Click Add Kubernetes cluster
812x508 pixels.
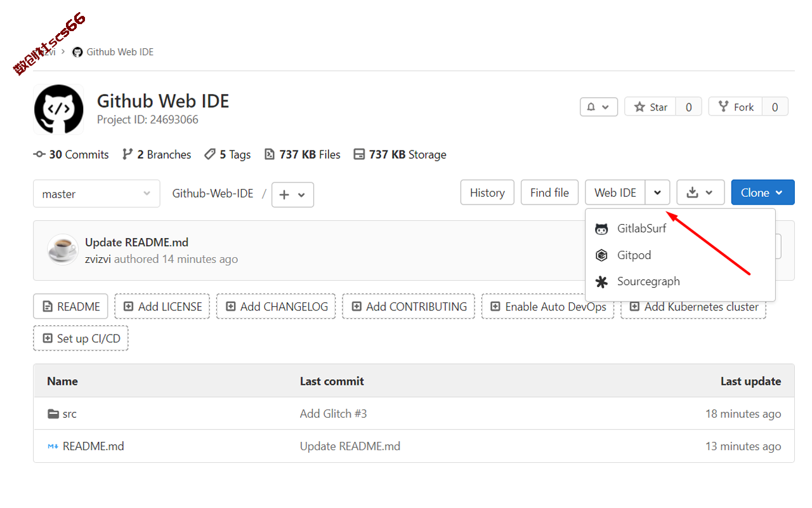click(x=693, y=308)
